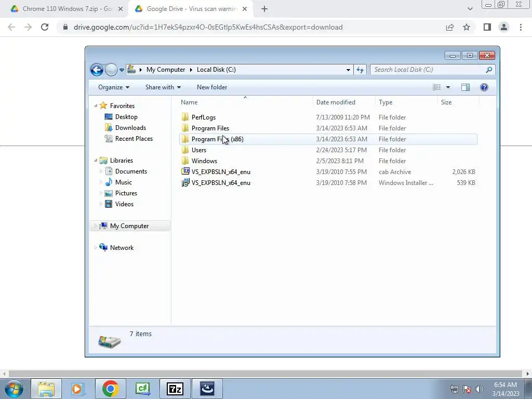Select Documents library icon
The height and width of the screenshot is (399, 532).
coord(109,171)
